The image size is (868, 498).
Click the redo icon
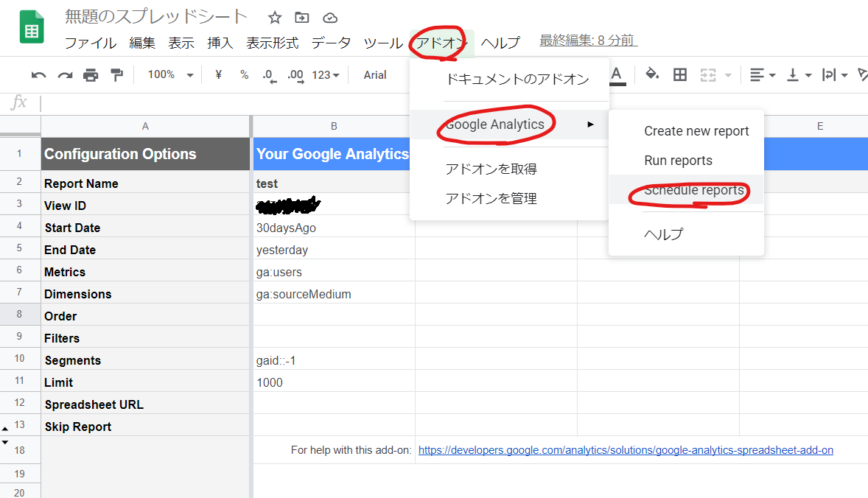(65, 75)
